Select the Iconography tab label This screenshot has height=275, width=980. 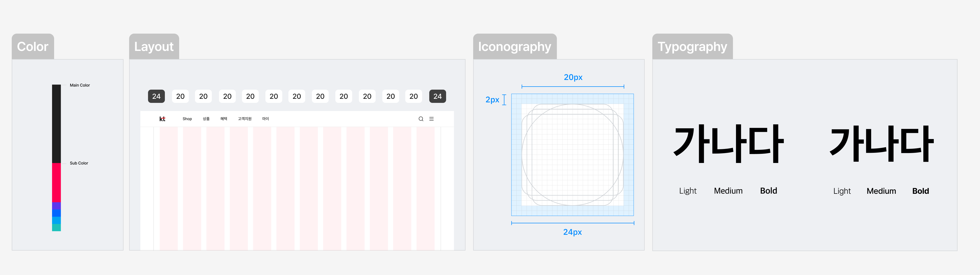(515, 46)
